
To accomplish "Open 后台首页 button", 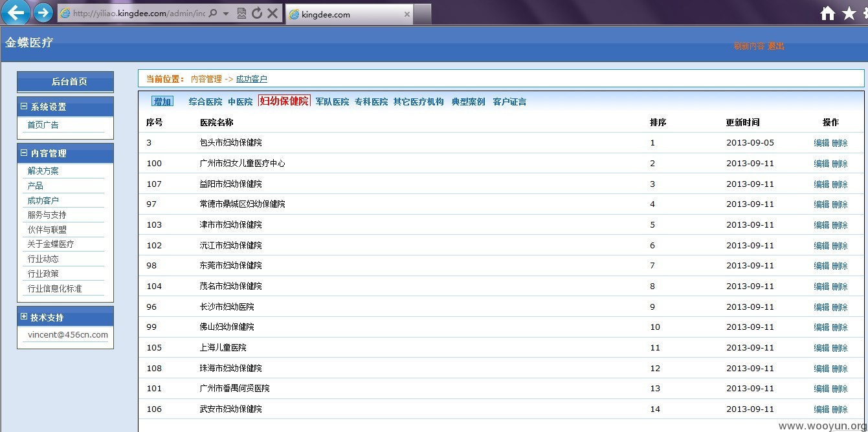I will [65, 81].
